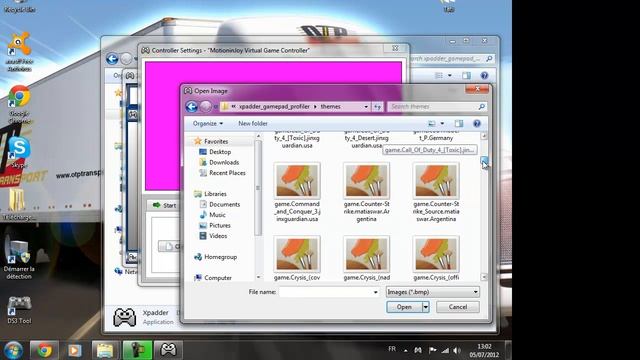Open Recent Places in navigation pane
Screen dimensions: 640x360
coord(227,173)
